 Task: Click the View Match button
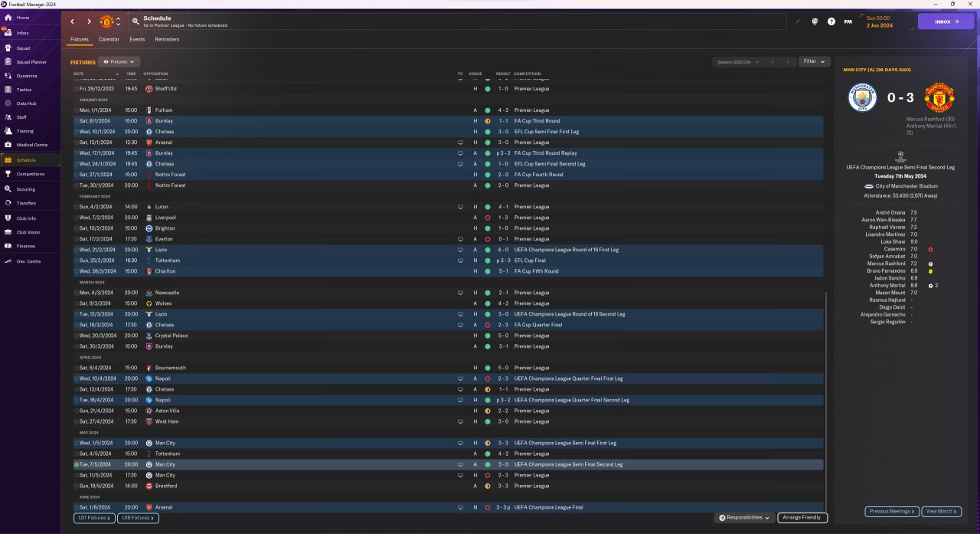click(942, 511)
